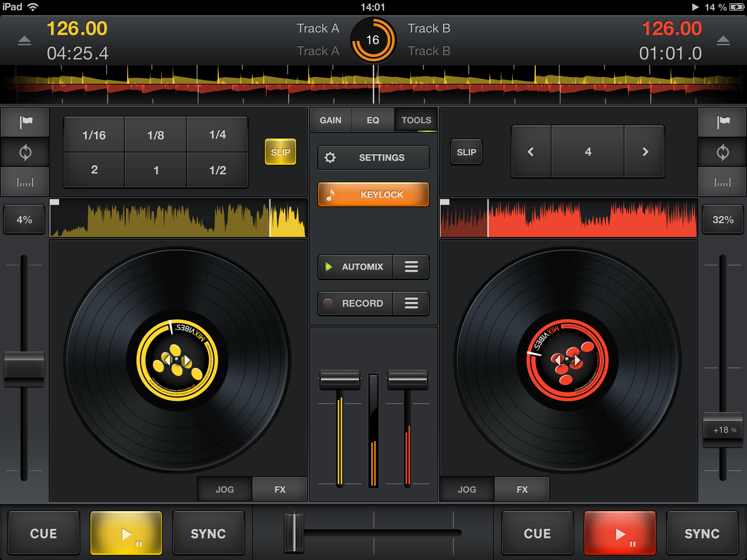
Task: Toggle the orange KEYLOCK button off
Action: pyautogui.click(x=373, y=194)
